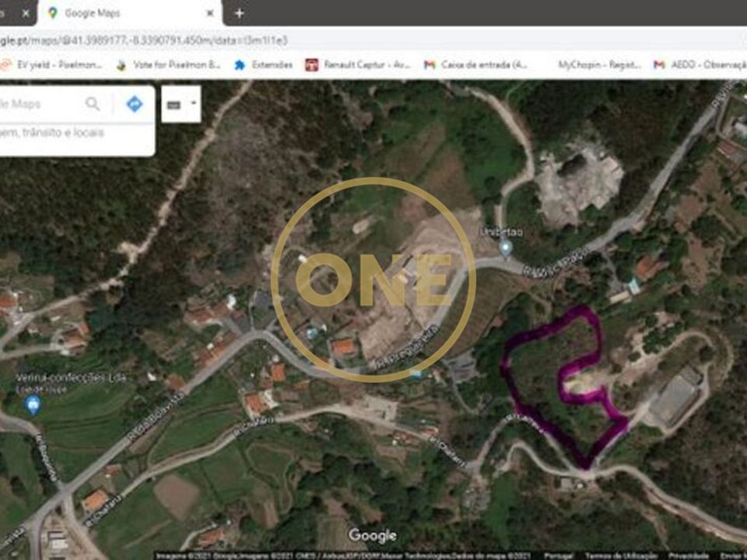747x560 pixels.
Task: Click the Vote for Pixelmon bookmark favicon
Action: [x=121, y=65]
